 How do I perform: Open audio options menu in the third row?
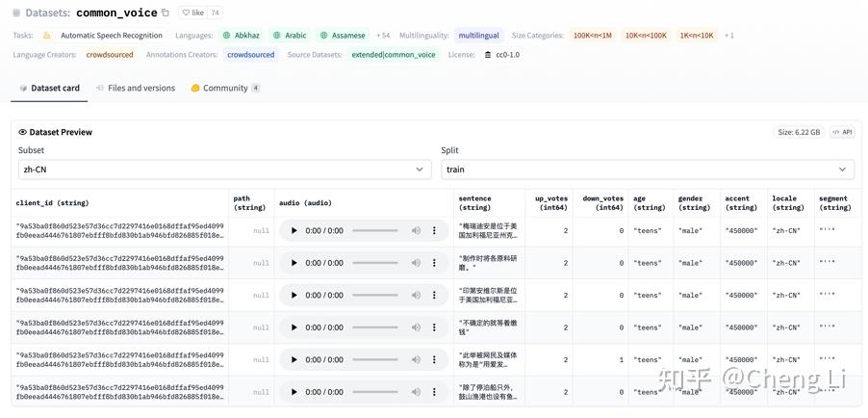point(434,296)
